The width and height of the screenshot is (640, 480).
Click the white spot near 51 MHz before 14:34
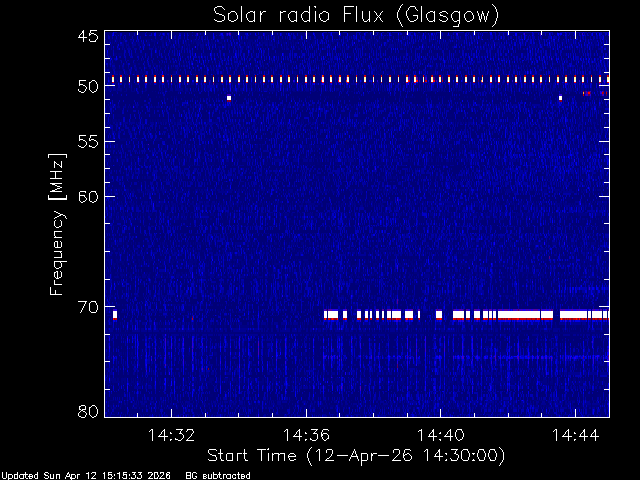(x=229, y=98)
